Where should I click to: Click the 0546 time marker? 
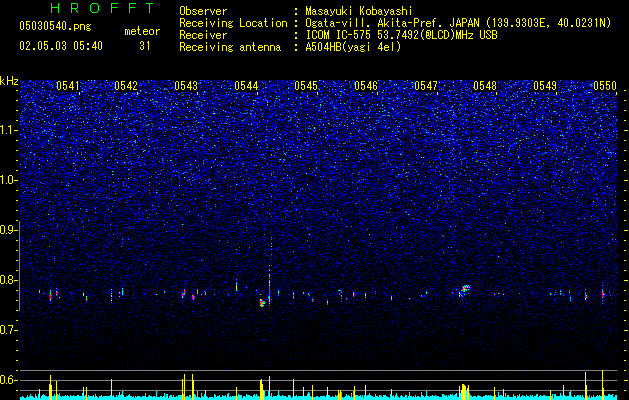click(366, 86)
